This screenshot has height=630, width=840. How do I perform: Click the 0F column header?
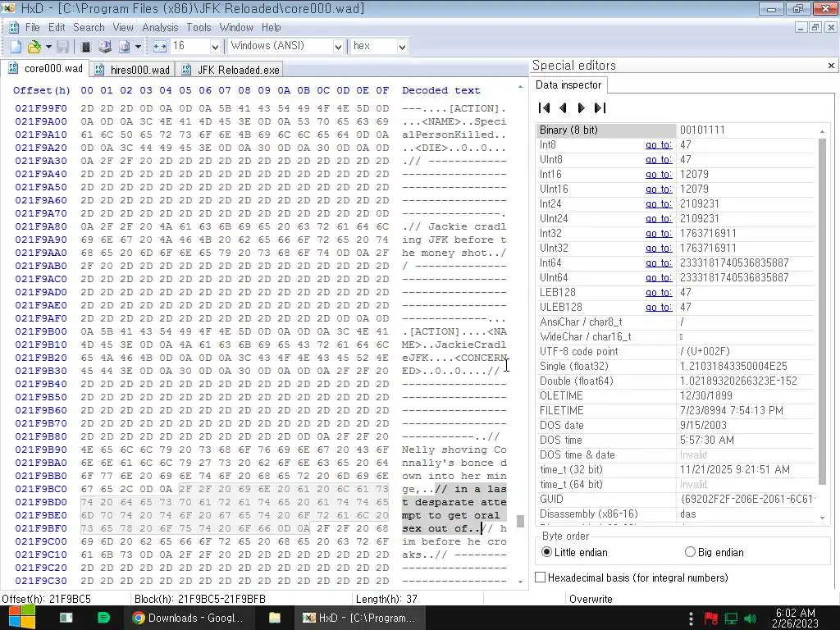point(382,90)
